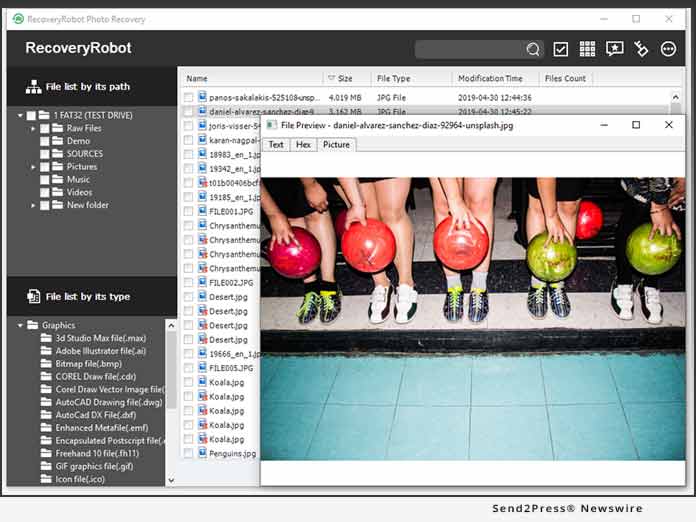696x522 pixels.
Task: Collapse the Graphics file type tree
Action: tap(20, 325)
